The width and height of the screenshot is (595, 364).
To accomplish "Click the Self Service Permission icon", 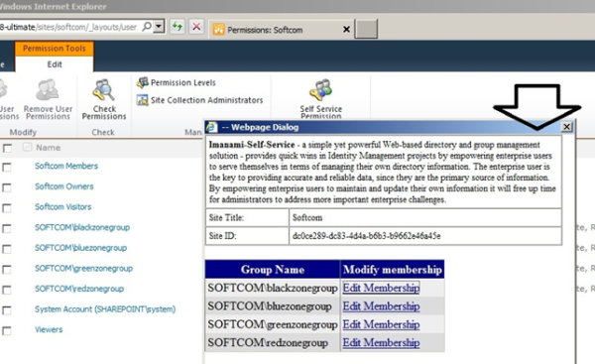I will [320, 90].
